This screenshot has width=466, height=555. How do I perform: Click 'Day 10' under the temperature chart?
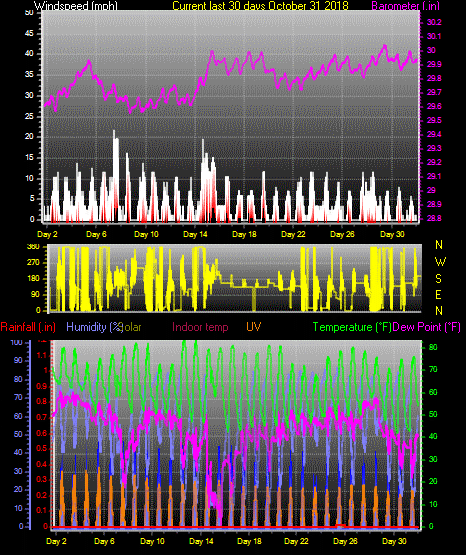pyautogui.click(x=153, y=541)
